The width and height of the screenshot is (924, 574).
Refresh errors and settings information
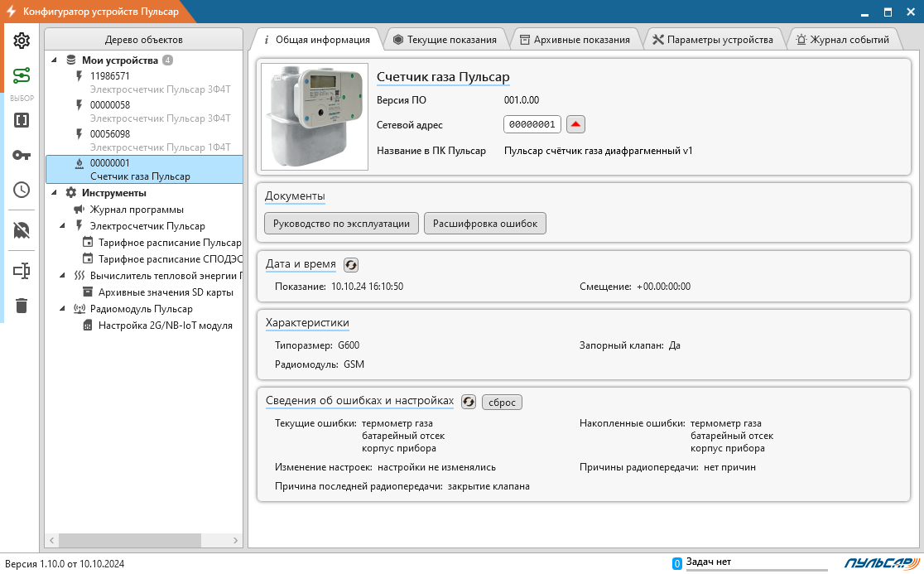468,402
